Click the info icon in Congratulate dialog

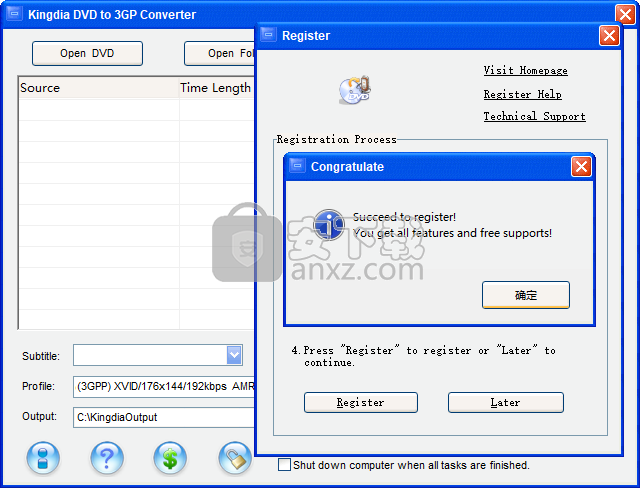tap(329, 225)
